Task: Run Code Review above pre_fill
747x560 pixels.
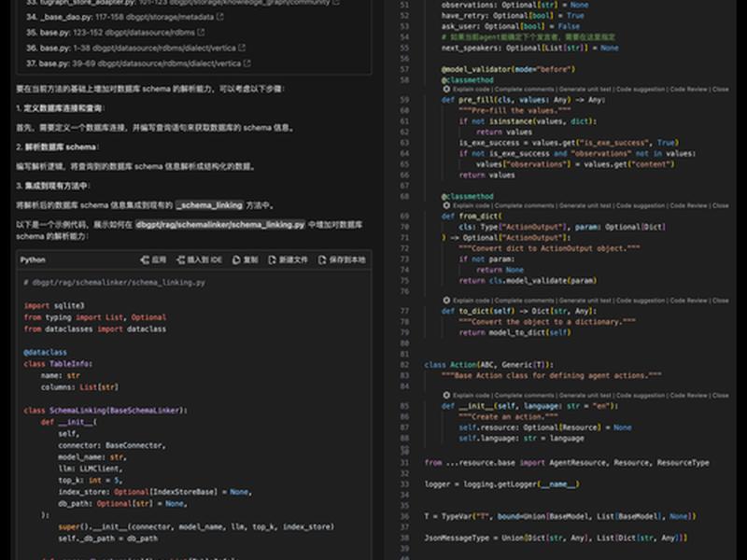Action: pyautogui.click(x=688, y=89)
